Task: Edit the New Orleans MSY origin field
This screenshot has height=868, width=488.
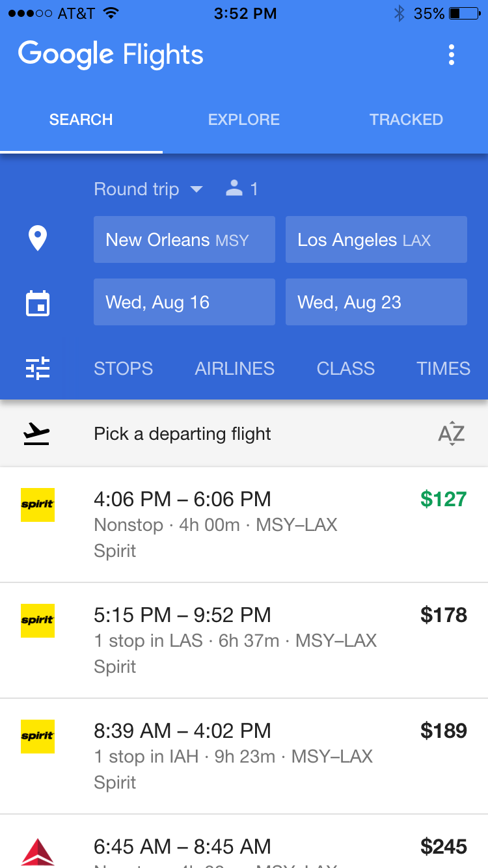Action: (184, 239)
